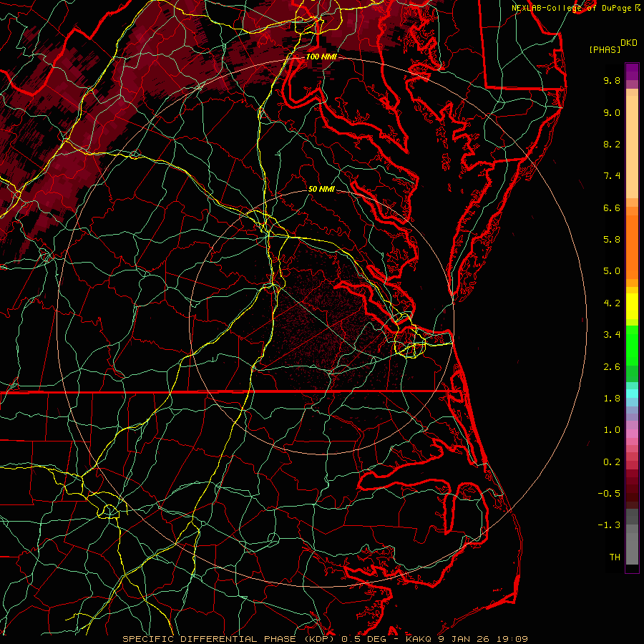This screenshot has height=644, width=644.
Task: Pick the 5.8 scale label
Action: coord(612,240)
